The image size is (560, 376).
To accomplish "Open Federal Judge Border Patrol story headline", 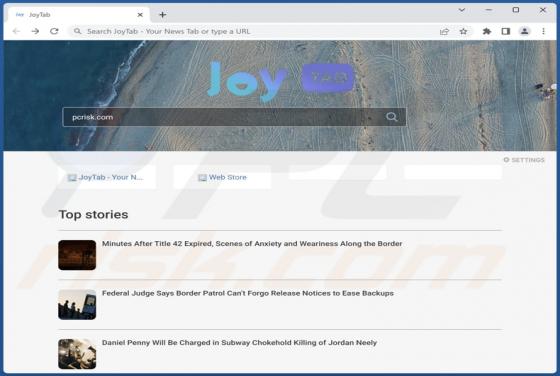I will point(248,293).
